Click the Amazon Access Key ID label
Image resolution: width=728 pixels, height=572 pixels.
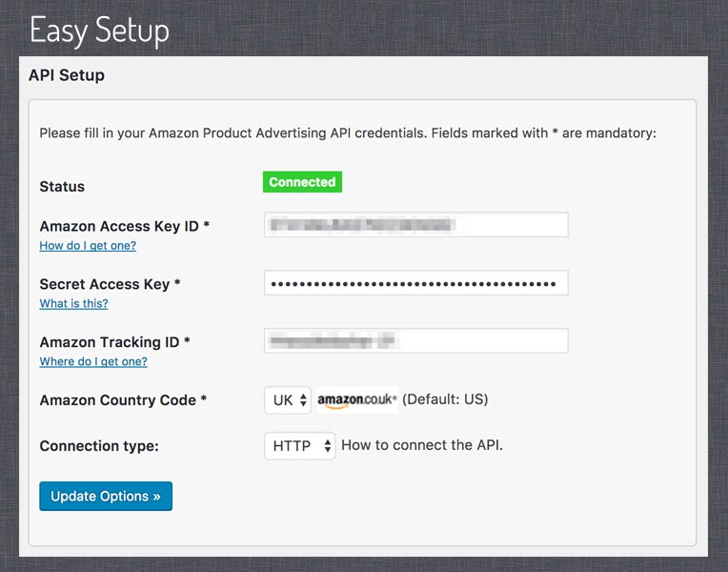coord(125,226)
